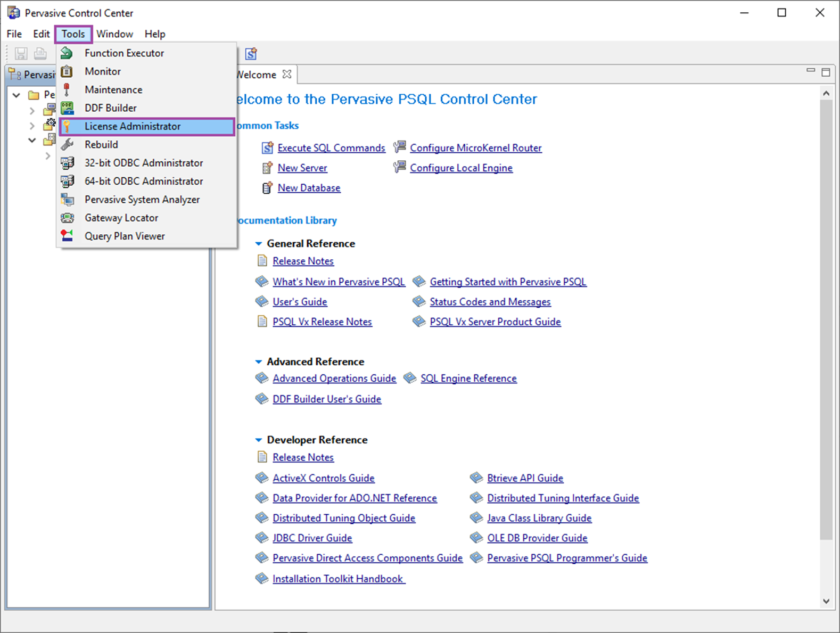Screen dimensions: 840x633
Task: Click the Welcome page scroll down arrow
Action: (x=826, y=601)
